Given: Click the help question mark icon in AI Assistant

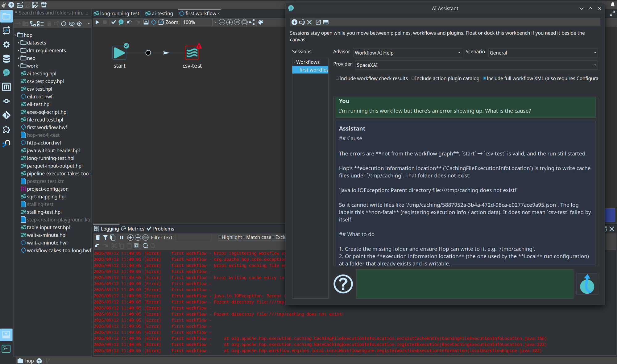Looking at the screenshot, I should click(x=343, y=284).
